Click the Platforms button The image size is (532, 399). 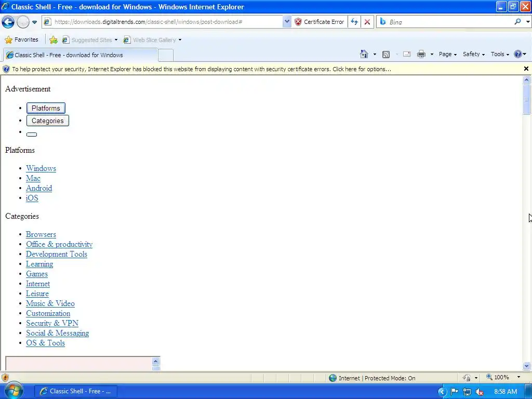[46, 108]
